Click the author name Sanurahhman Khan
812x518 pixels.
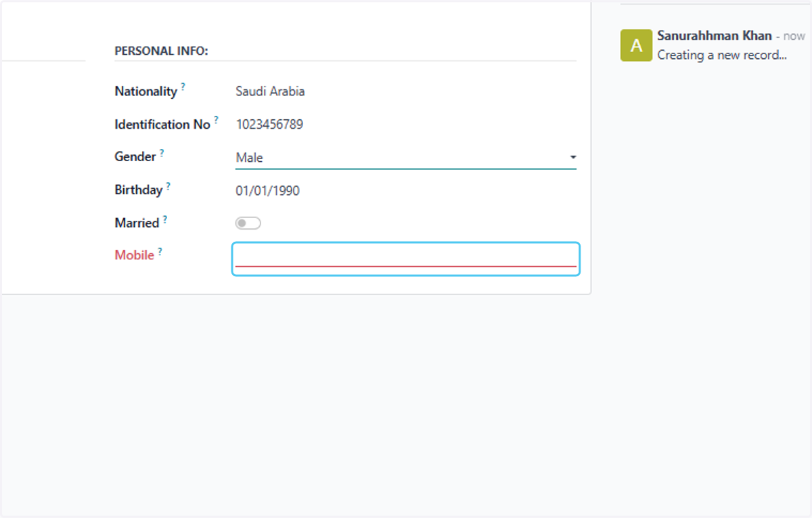[x=715, y=36]
